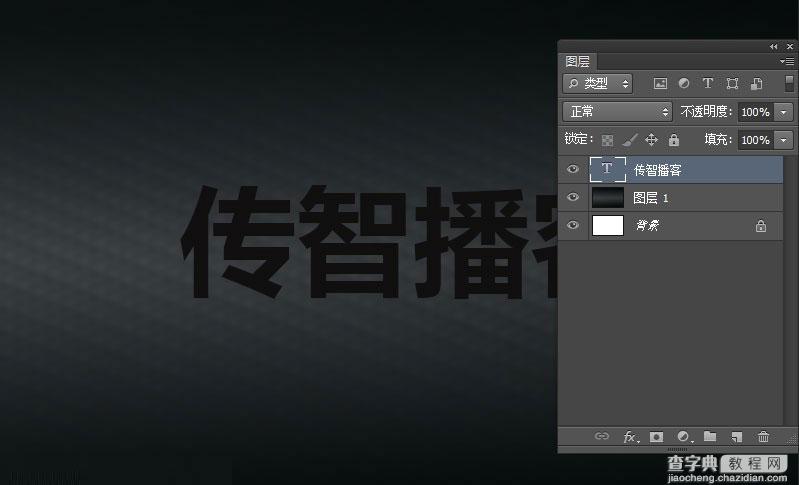The height and width of the screenshot is (485, 799).
Task: Filter layers by shape layer icon
Action: tap(732, 84)
